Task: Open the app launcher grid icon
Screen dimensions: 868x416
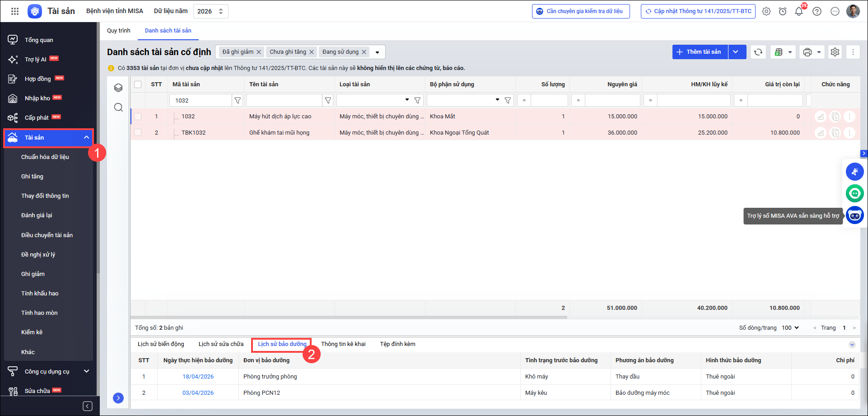Action: (15, 11)
